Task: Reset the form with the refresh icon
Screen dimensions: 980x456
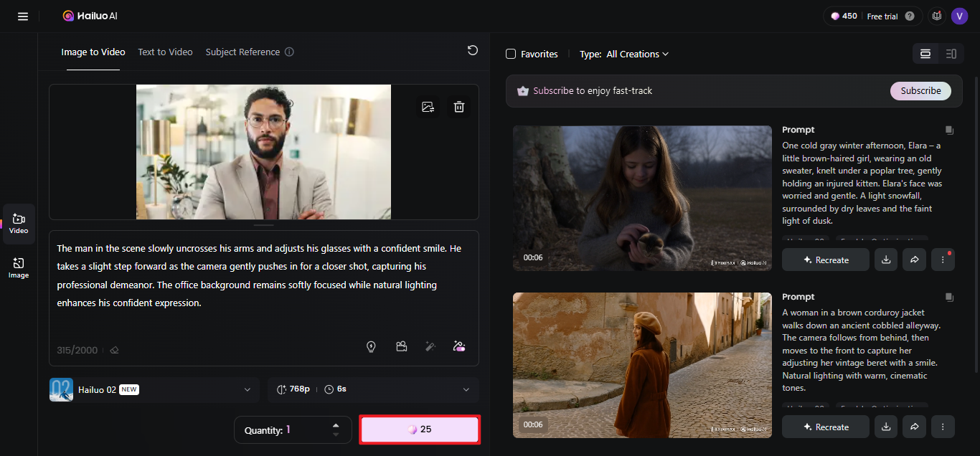Action: coord(472,49)
